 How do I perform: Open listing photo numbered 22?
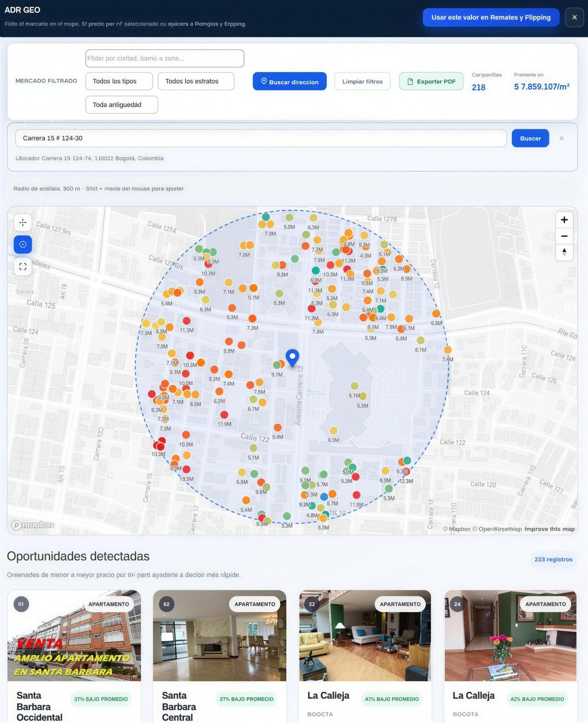[365, 636]
